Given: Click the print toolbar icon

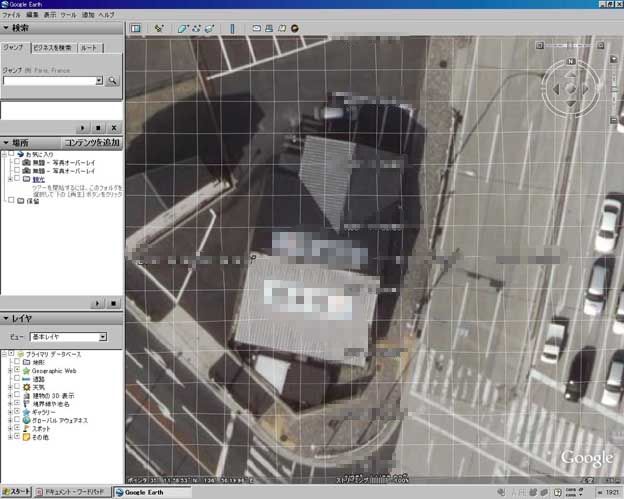Looking at the screenshot, I should click(x=269, y=28).
